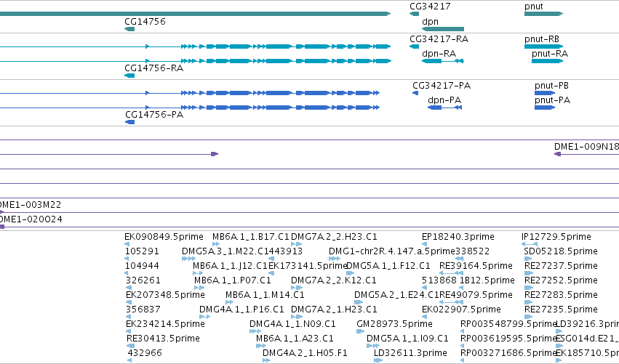
Task: Select the pnut-PB protein label
Action: (x=551, y=86)
